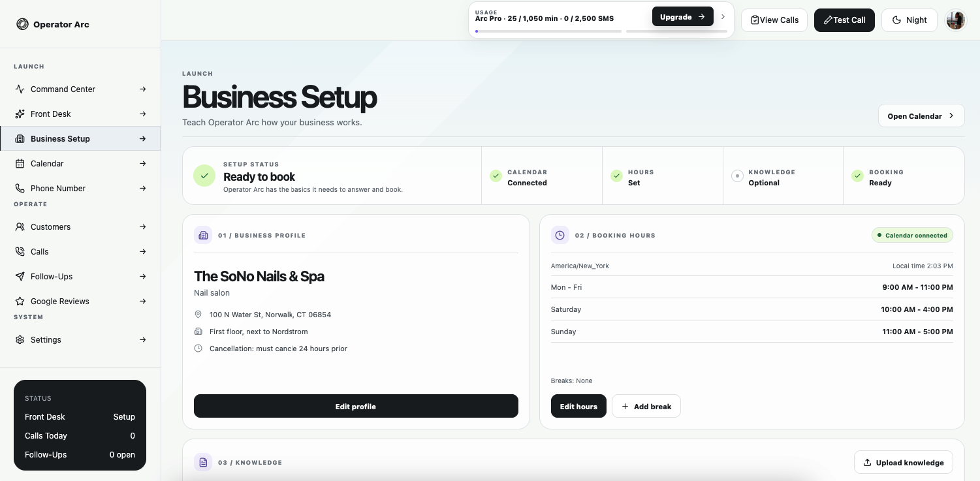980x481 pixels.
Task: Click View Calls button
Action: [x=774, y=20]
